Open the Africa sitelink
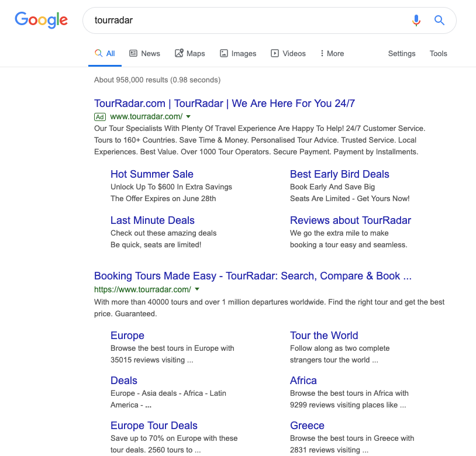The image size is (476, 456). [x=303, y=381]
